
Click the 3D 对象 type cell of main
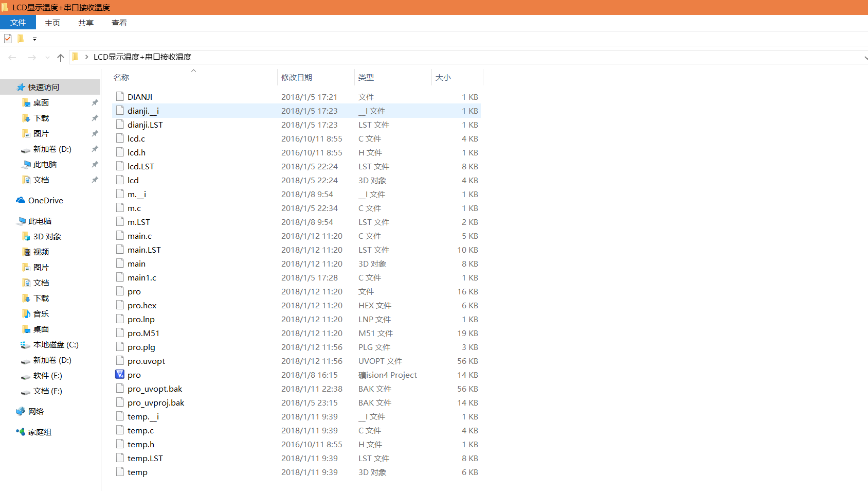(372, 264)
